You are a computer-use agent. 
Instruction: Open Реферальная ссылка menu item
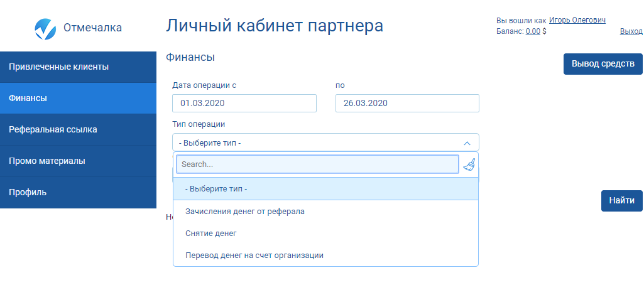pos(78,129)
